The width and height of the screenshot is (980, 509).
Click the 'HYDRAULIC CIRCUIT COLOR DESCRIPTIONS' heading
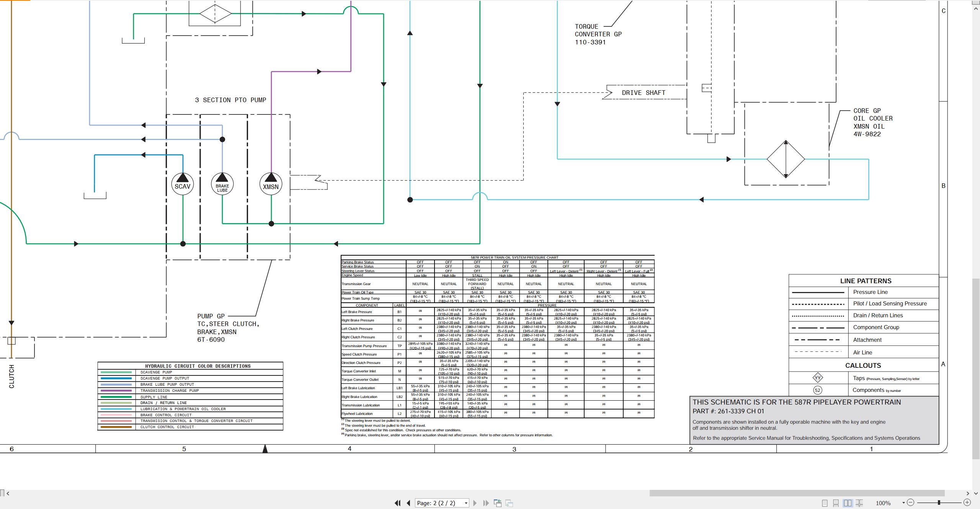coord(198,366)
